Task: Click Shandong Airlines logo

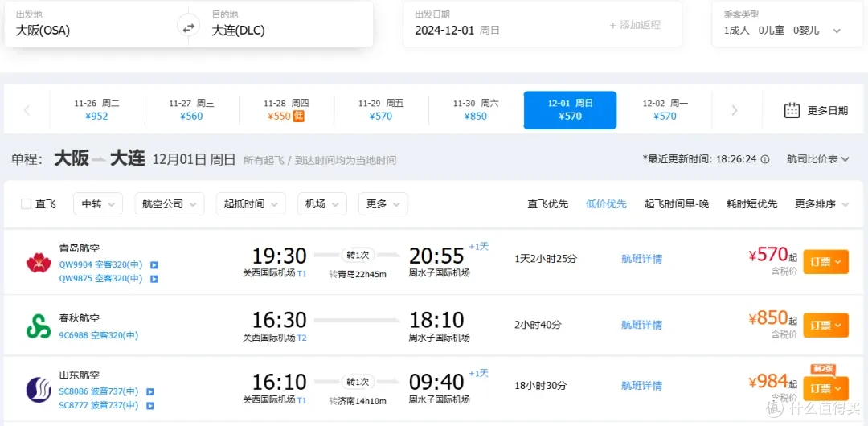Action: pyautogui.click(x=39, y=390)
